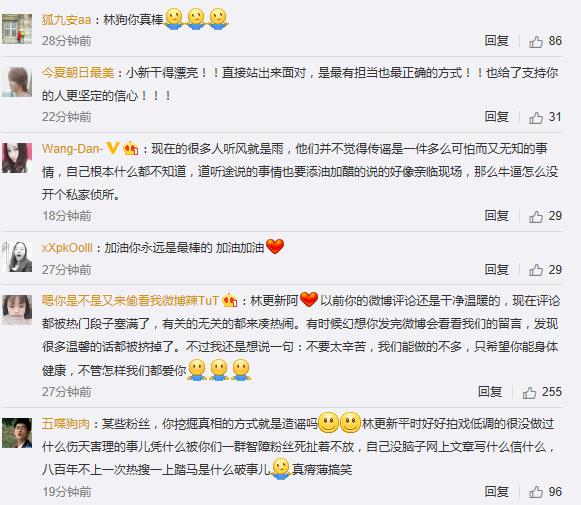Open 今夏朝日最美 username link
Image resolution: width=581 pixels, height=505 pixels.
click(x=78, y=73)
